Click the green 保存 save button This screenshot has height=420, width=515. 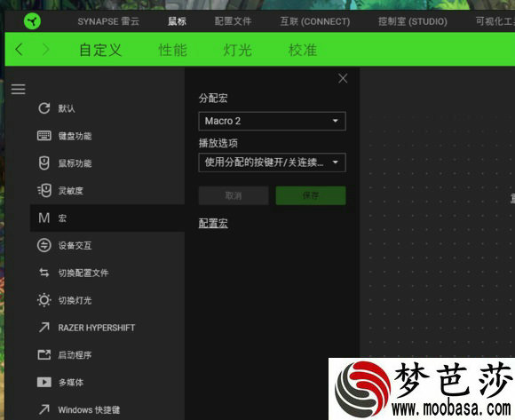(x=311, y=195)
